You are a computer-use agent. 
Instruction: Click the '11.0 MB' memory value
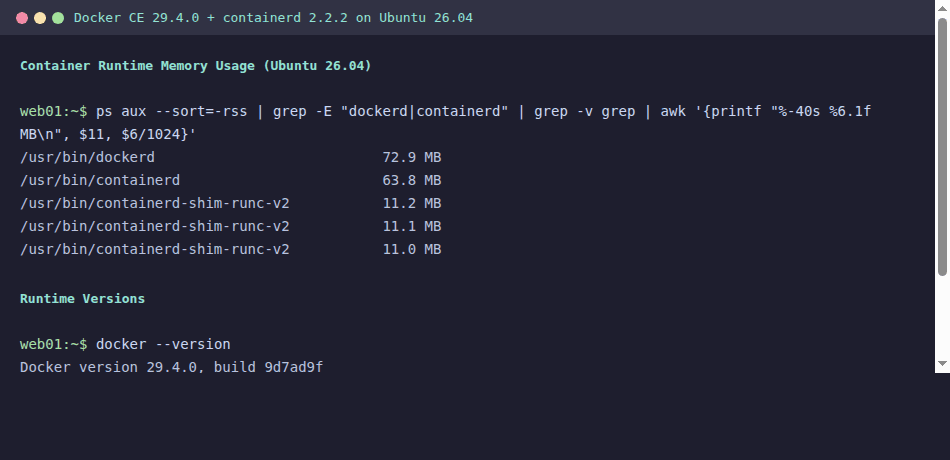point(412,250)
